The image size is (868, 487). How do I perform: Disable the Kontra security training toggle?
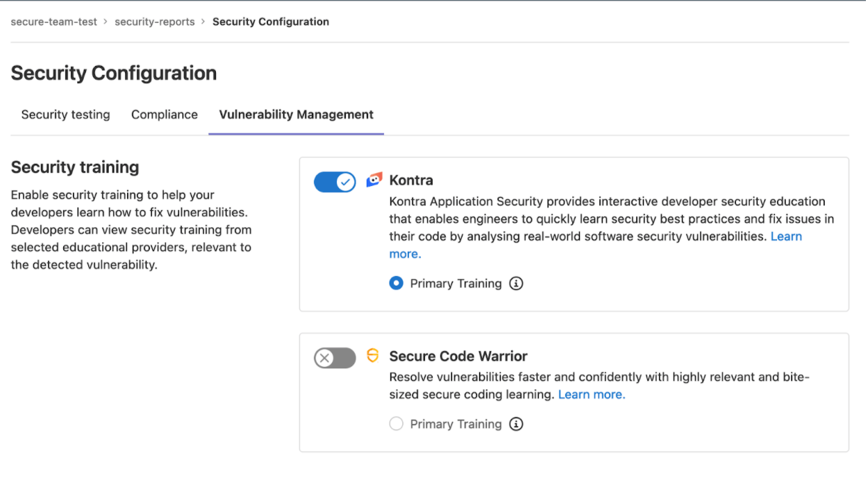[335, 181]
